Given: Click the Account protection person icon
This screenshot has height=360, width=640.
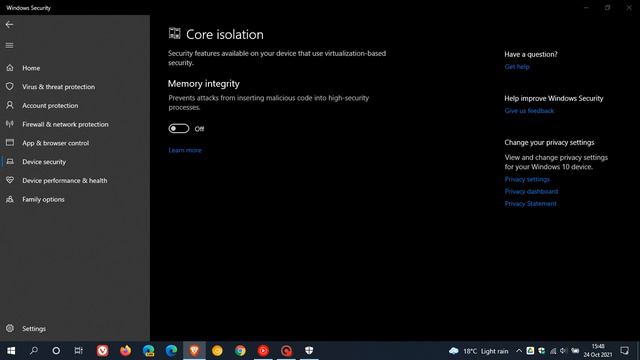Looking at the screenshot, I should (10, 105).
